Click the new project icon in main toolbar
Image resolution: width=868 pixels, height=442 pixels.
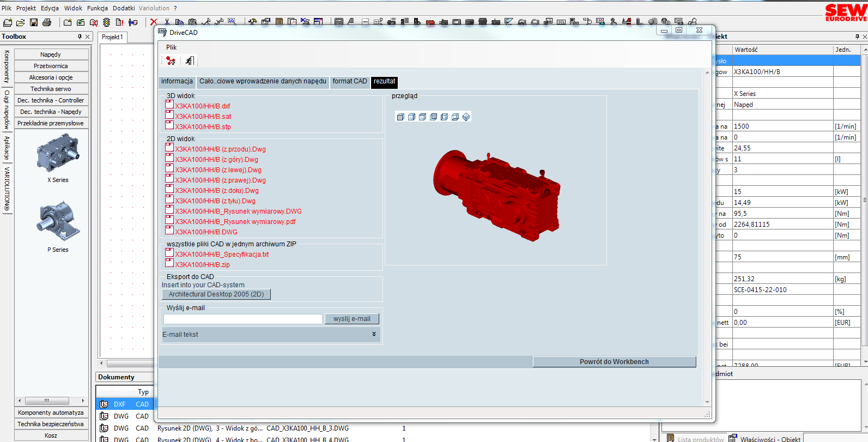(8, 22)
